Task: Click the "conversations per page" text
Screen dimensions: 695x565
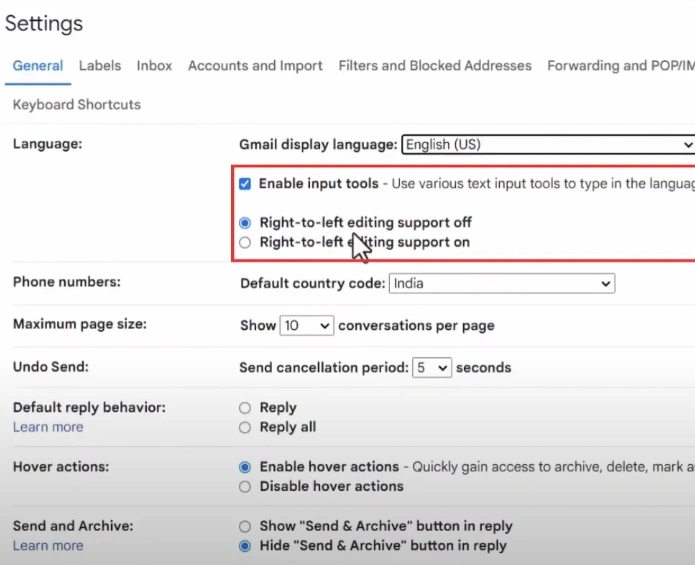Action: tap(416, 326)
